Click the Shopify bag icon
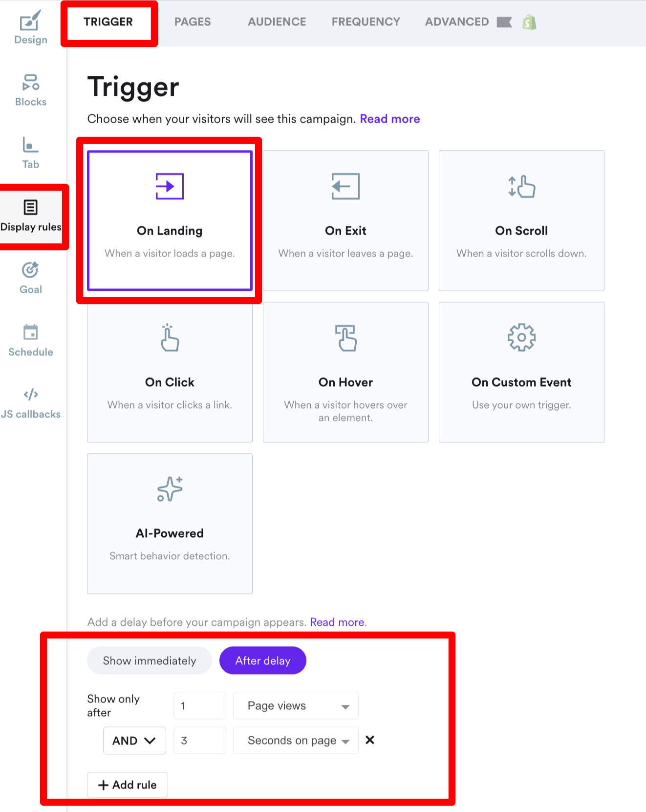Image resolution: width=646 pixels, height=812 pixels. click(529, 22)
